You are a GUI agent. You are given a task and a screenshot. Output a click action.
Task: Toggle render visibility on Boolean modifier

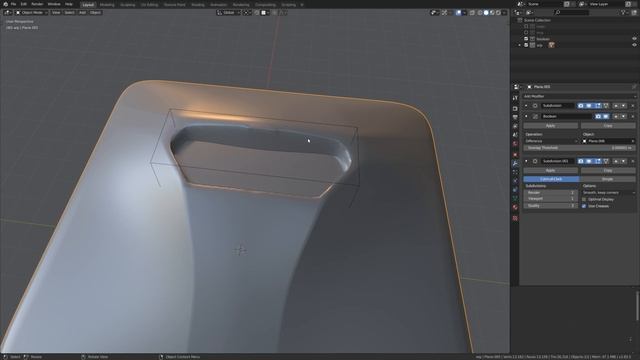598,116
